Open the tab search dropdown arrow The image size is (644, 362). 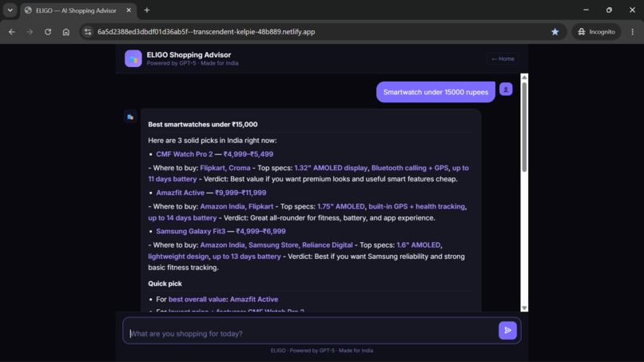10,10
